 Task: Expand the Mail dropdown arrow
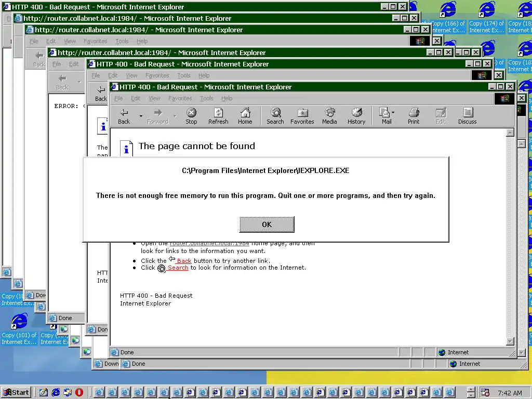point(393,112)
